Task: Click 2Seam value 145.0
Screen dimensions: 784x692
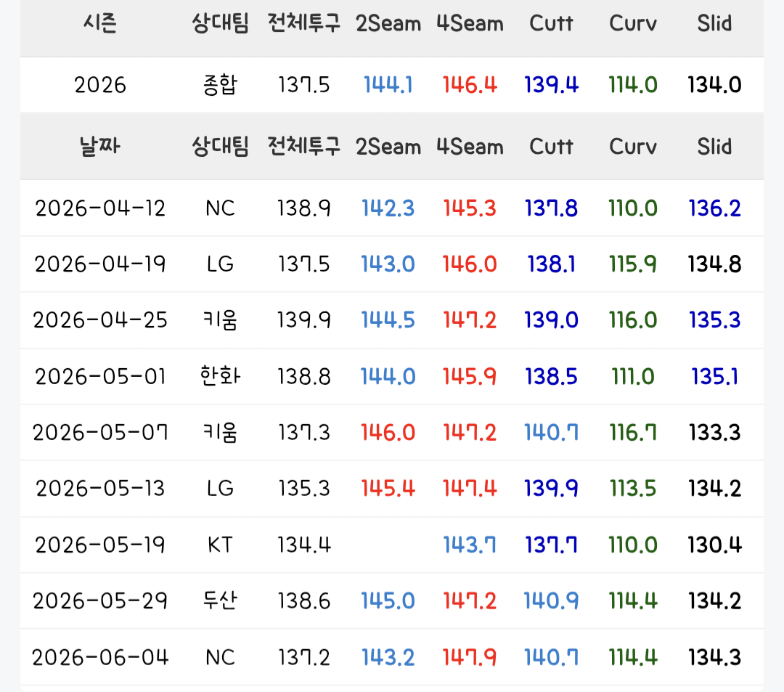Action: point(388,601)
